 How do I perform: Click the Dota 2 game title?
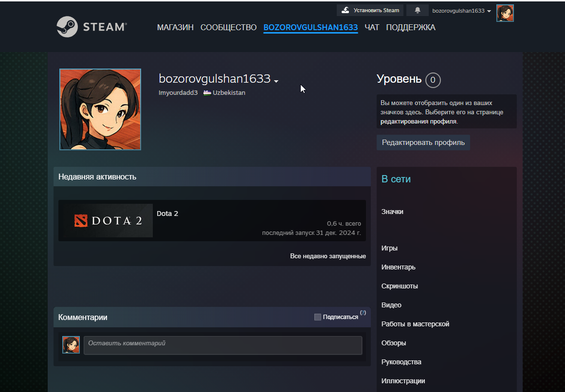pos(167,214)
